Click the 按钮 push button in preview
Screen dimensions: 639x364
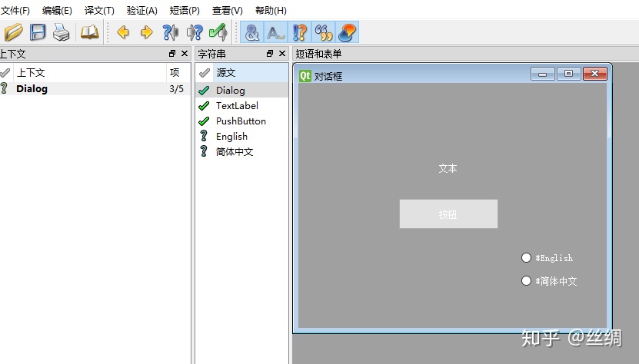click(448, 213)
